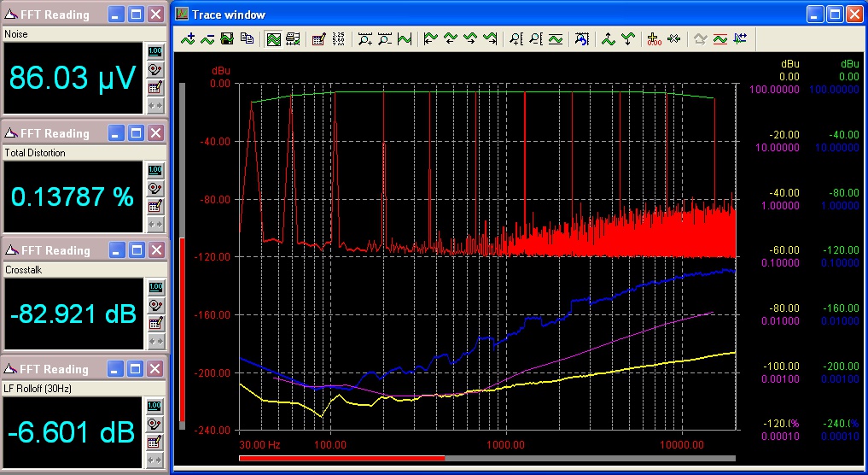The width and height of the screenshot is (868, 475).
Task: Enable the cursor readout 0.00 crosshair icon
Action: tap(655, 38)
